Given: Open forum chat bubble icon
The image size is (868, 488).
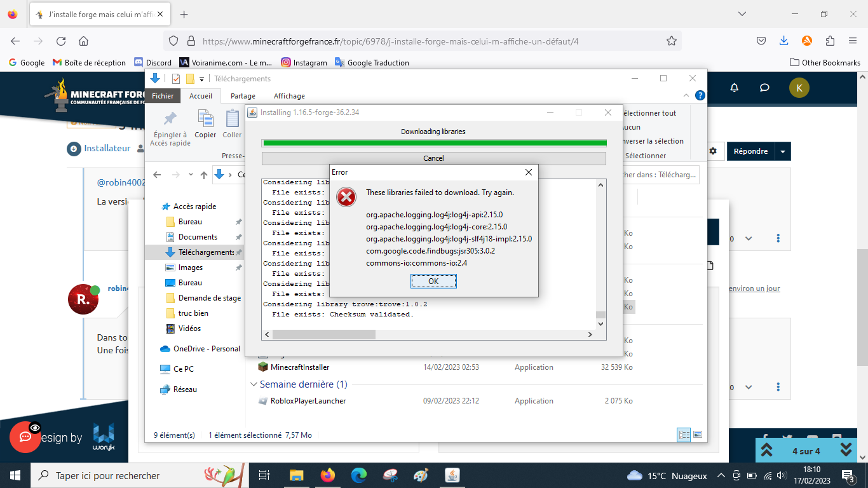Looking at the screenshot, I should [765, 88].
